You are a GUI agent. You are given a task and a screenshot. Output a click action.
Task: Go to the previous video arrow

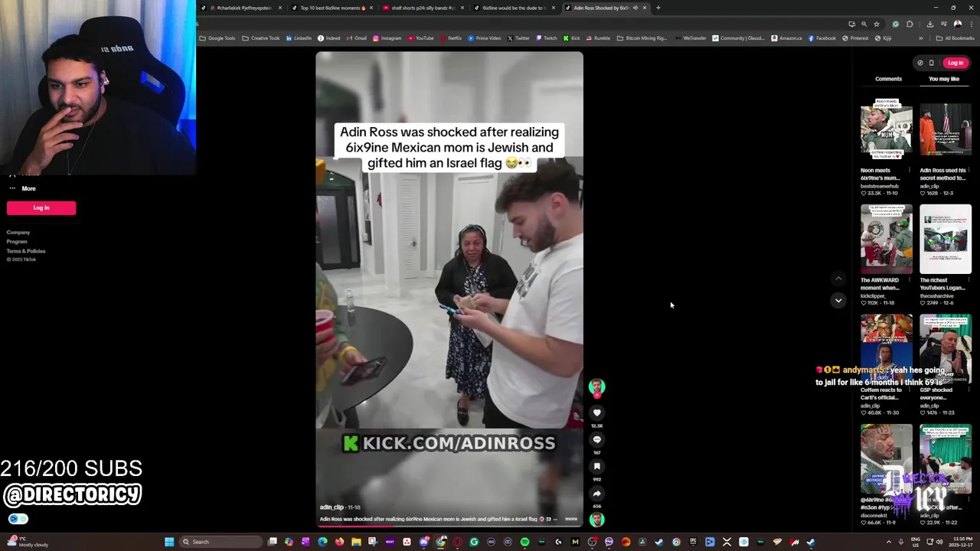pyautogui.click(x=838, y=279)
